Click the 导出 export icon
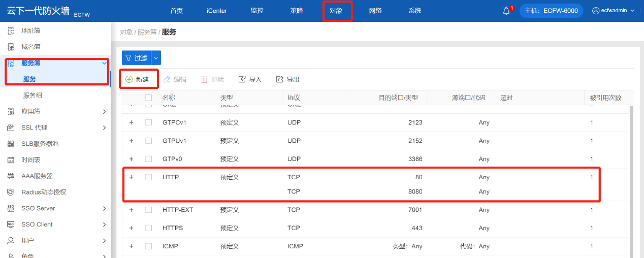 tap(279, 79)
